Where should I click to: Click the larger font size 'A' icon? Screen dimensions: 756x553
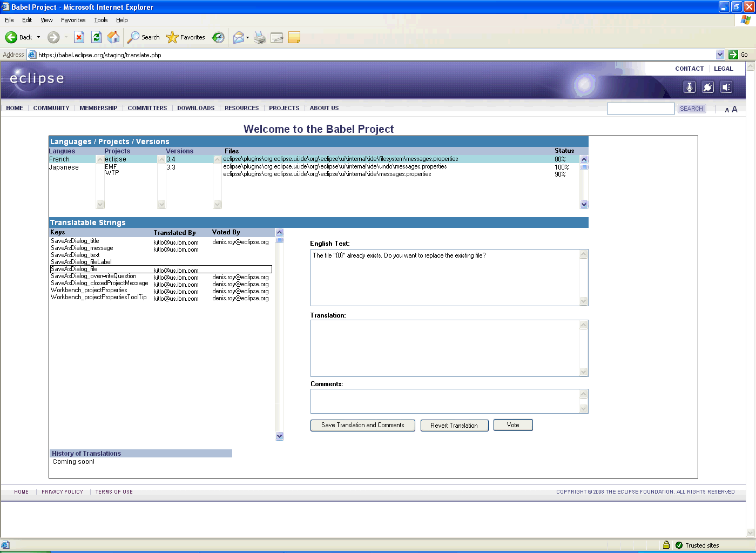(x=734, y=109)
